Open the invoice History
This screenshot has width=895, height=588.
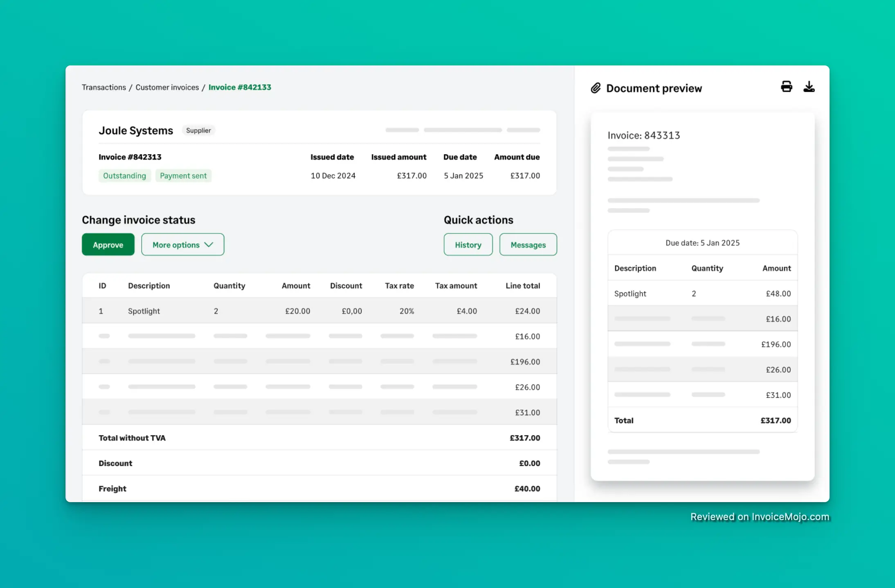(468, 245)
